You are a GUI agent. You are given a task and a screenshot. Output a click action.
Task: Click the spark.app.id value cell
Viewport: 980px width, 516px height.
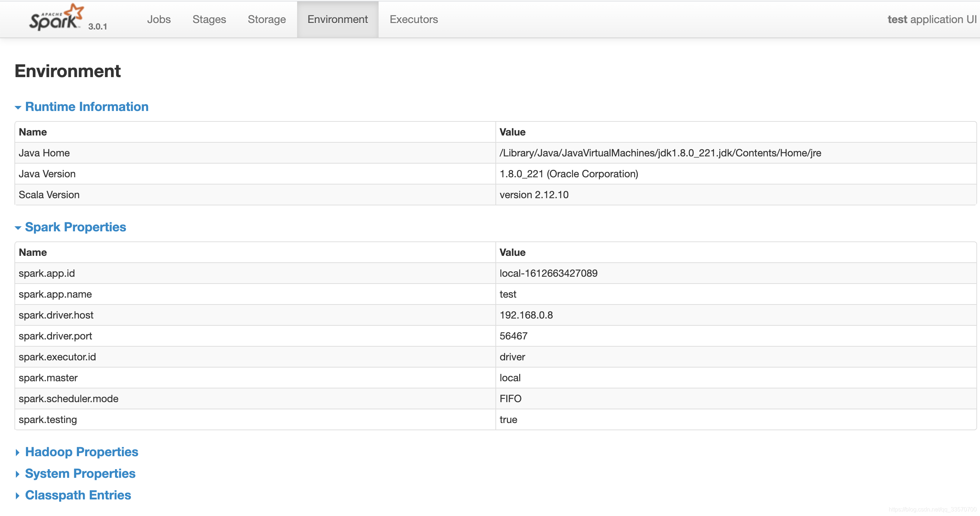pyautogui.click(x=548, y=273)
